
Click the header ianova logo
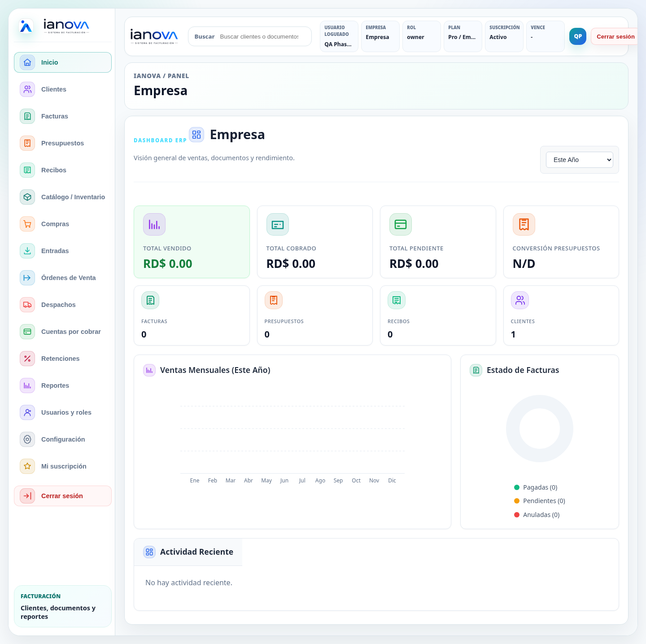tap(154, 36)
